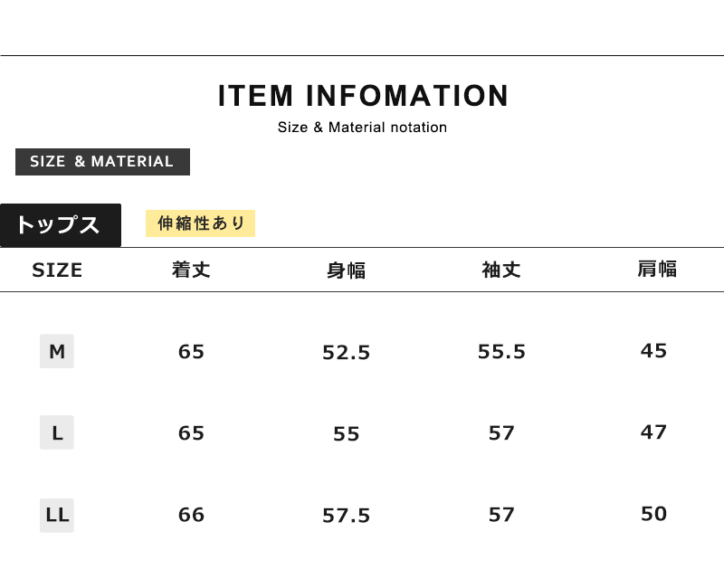Viewport: 724px width, 588px height.
Task: Click the 身幅 column header
Action: (347, 270)
